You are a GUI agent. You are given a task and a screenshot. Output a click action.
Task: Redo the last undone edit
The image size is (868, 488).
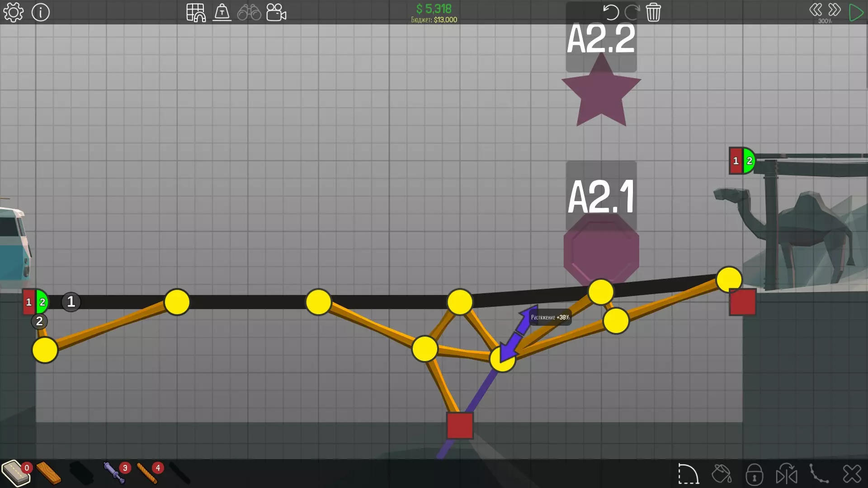point(632,12)
